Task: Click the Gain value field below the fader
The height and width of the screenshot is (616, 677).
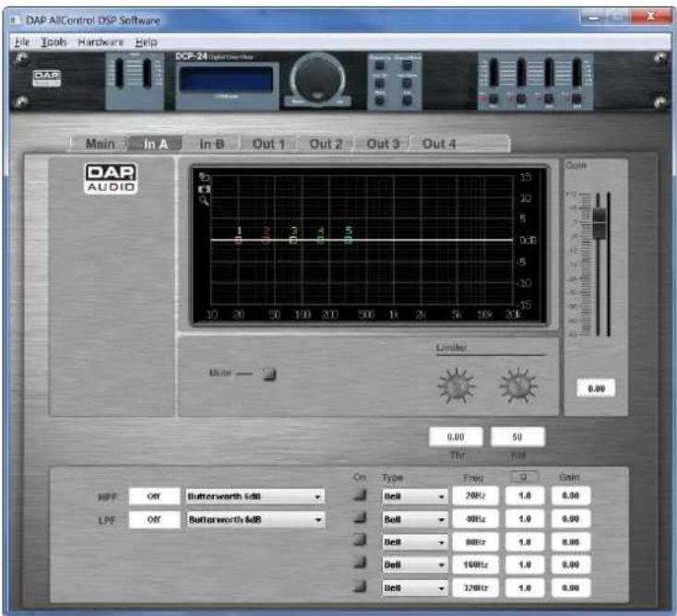Action: click(x=596, y=388)
